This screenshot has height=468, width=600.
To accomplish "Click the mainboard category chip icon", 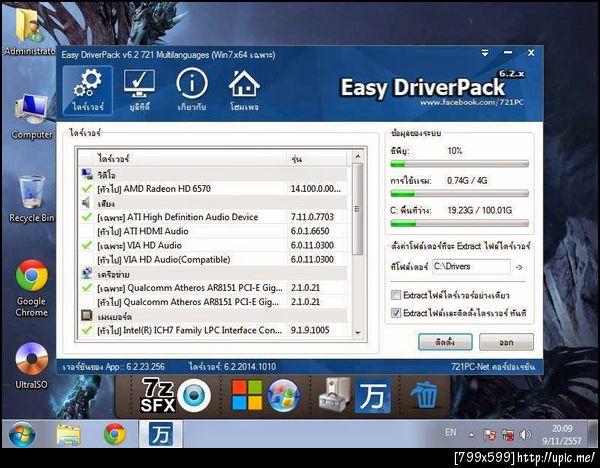I will 87,316.
